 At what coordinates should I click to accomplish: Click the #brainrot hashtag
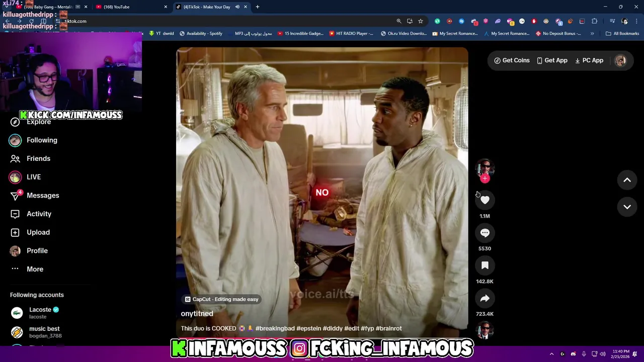click(388, 328)
